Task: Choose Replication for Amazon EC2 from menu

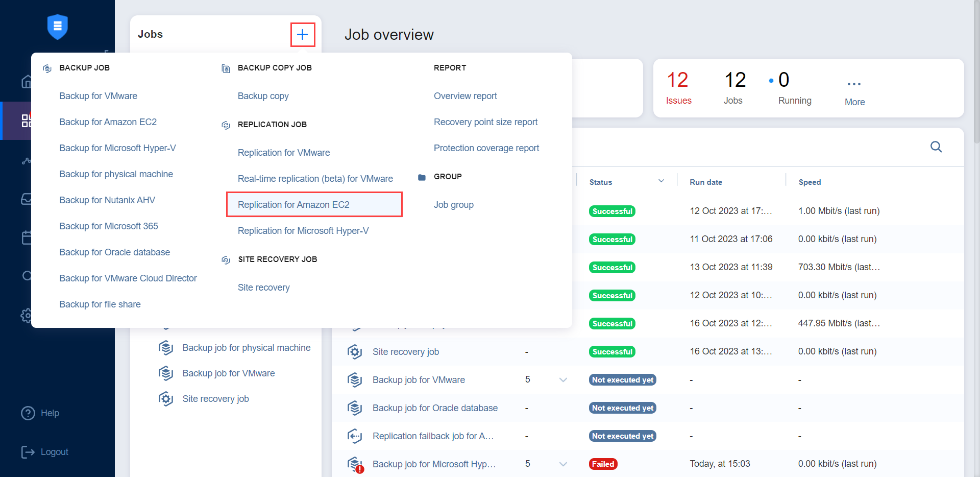Action: tap(293, 205)
